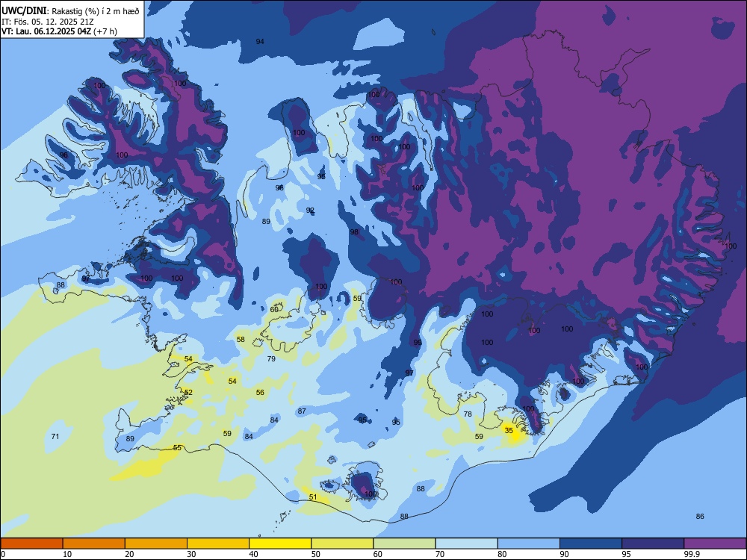Choose the pale blue 70–80 legend swatch
The height and width of the screenshot is (560, 747).
(466, 544)
